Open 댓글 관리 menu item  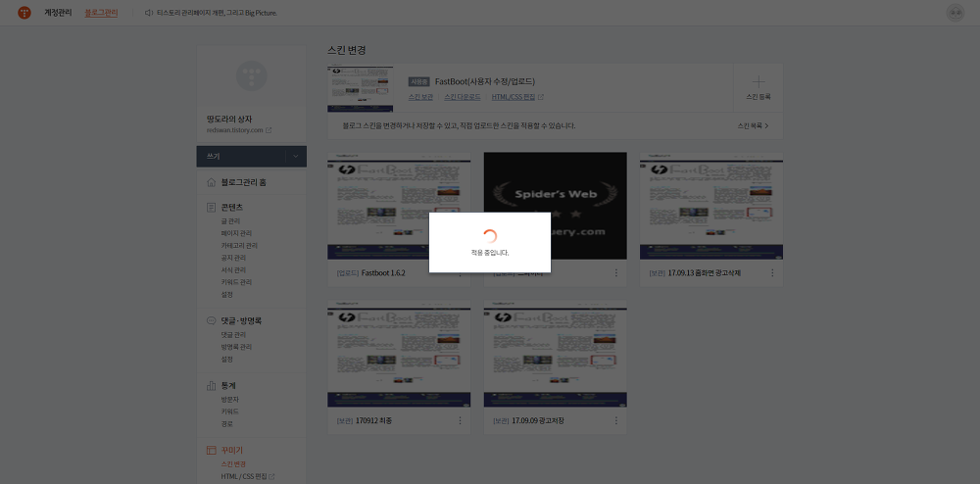point(233,335)
